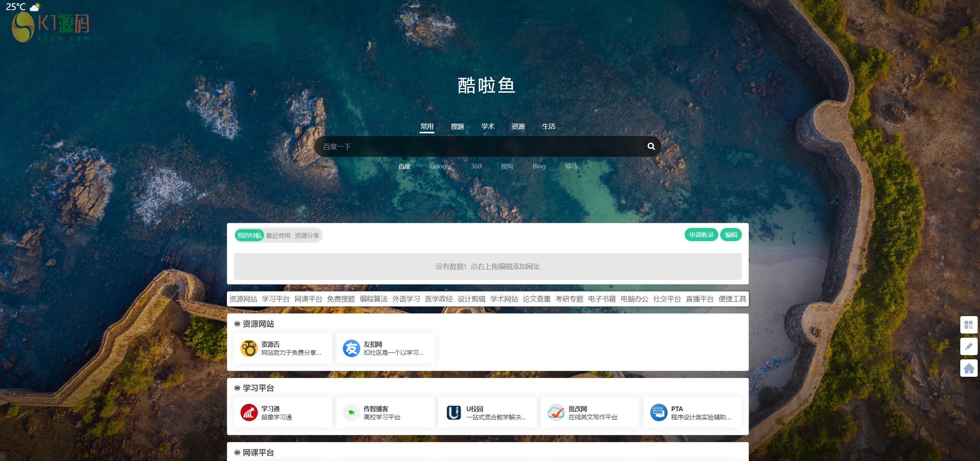Open the 友扣网 blue icon
Screen dimensions: 980x461
[351, 348]
